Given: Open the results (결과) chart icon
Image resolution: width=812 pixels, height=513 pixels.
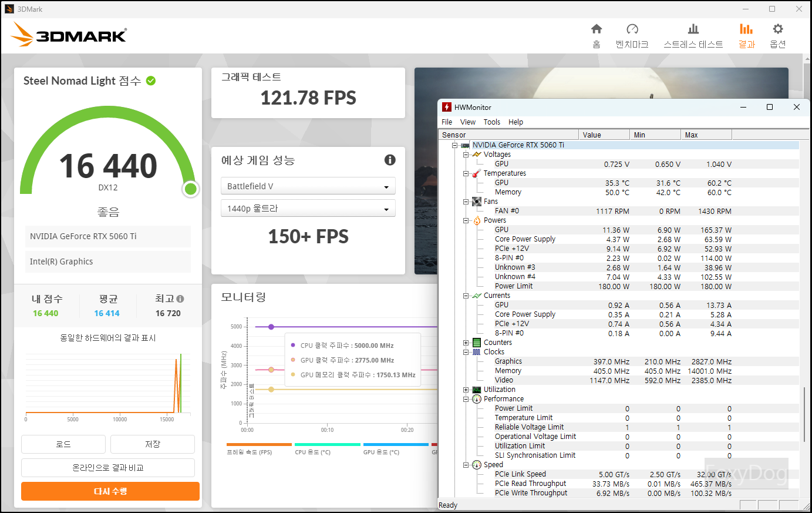Looking at the screenshot, I should click(746, 29).
